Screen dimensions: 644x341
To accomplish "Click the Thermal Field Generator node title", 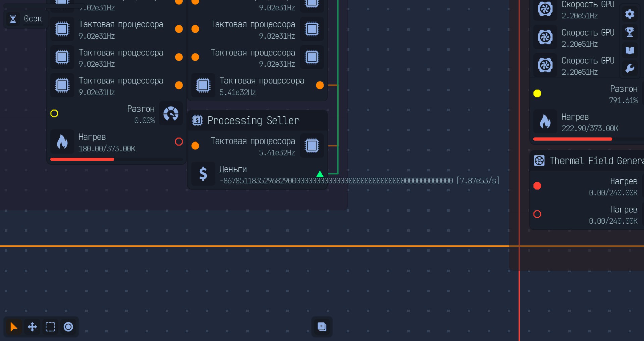I will pos(597,161).
